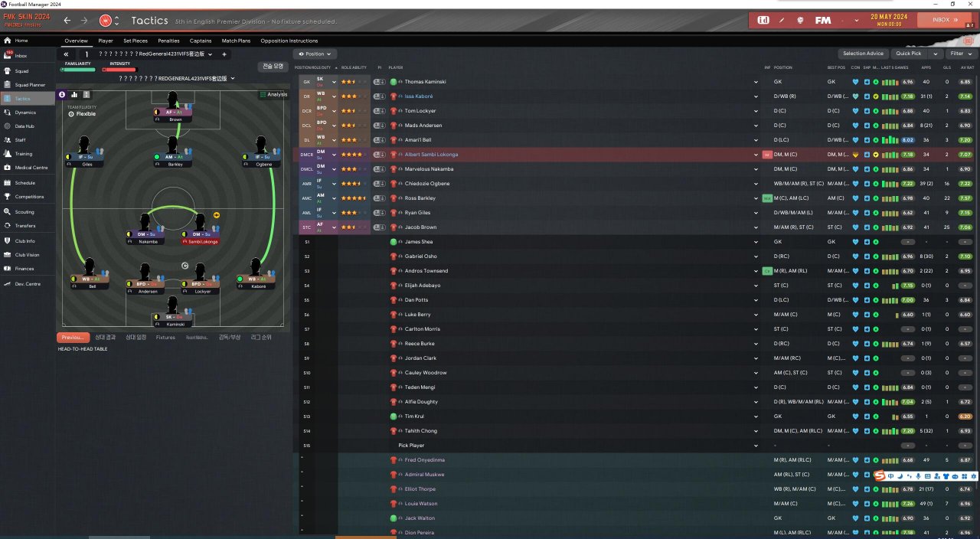Switch to Set Pieces tab
980x539 pixels.
click(x=136, y=41)
